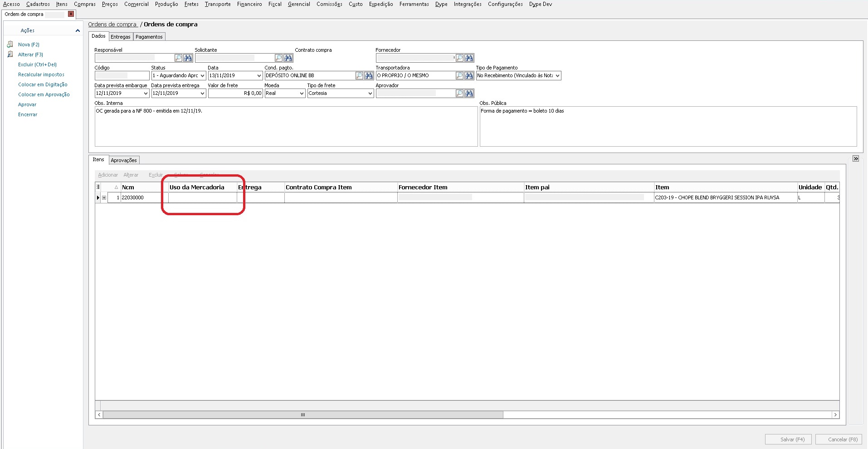Click the Fornecedor binoculars lookup icon
The width and height of the screenshot is (868, 449).
469,58
